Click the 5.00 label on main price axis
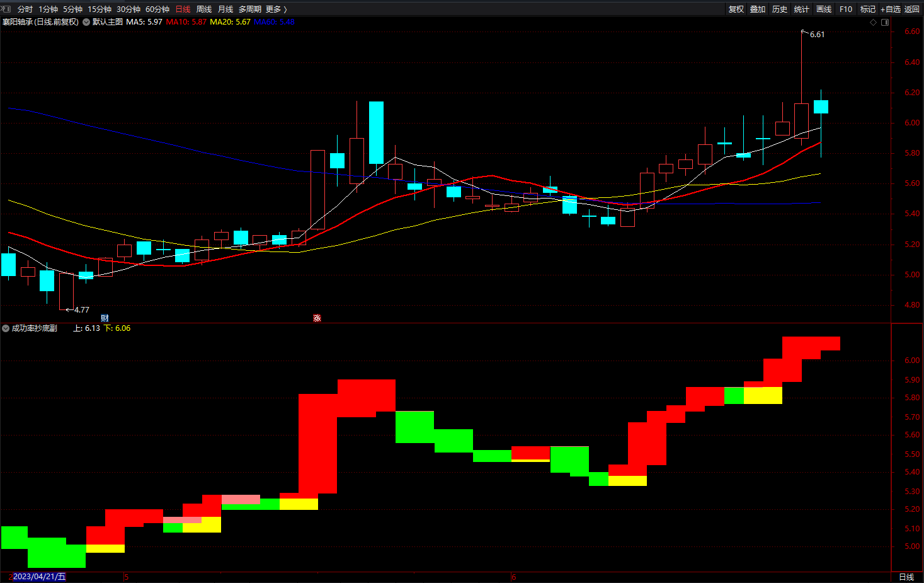This screenshot has width=924, height=583. 911,275
